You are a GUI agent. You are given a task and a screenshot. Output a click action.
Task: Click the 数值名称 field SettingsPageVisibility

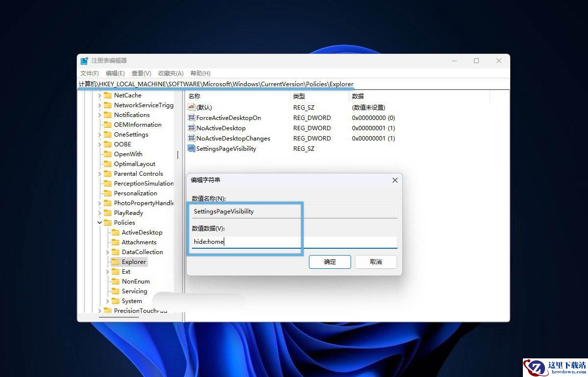point(294,212)
